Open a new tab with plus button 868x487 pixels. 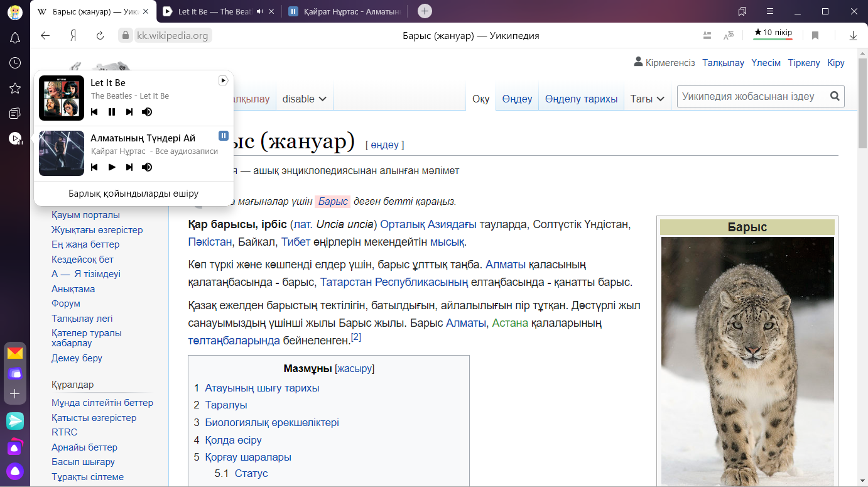coord(425,11)
